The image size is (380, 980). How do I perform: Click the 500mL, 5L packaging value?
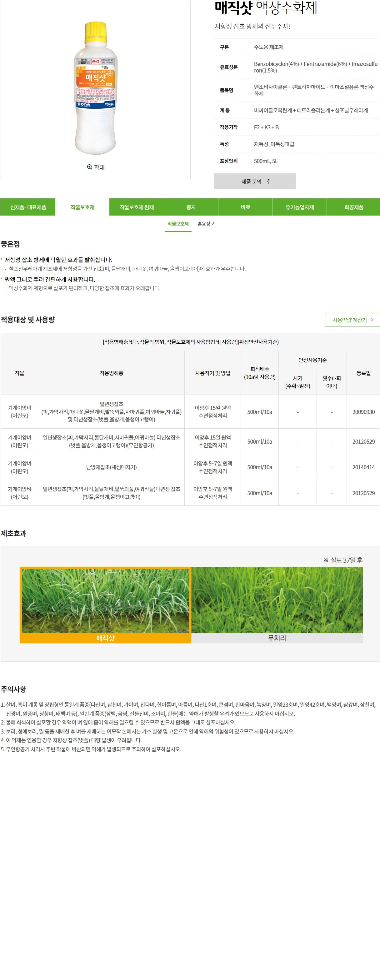pos(266,161)
